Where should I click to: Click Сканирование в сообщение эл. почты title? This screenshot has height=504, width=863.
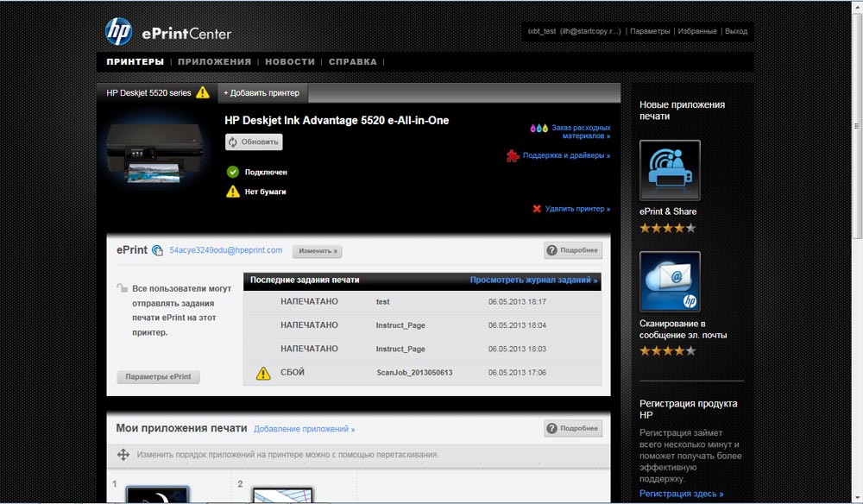click(683, 330)
